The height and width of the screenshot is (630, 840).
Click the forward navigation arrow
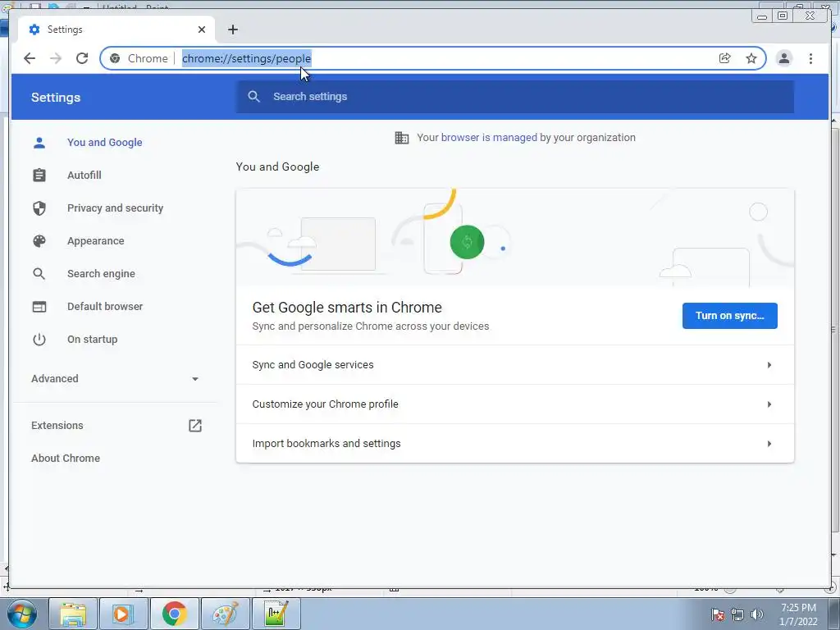56,58
